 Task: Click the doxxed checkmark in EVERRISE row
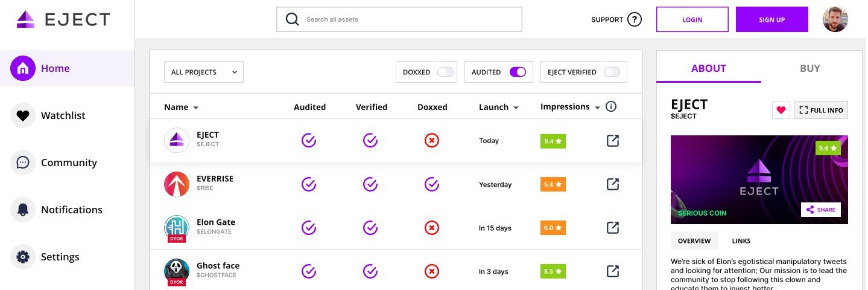[x=432, y=184]
